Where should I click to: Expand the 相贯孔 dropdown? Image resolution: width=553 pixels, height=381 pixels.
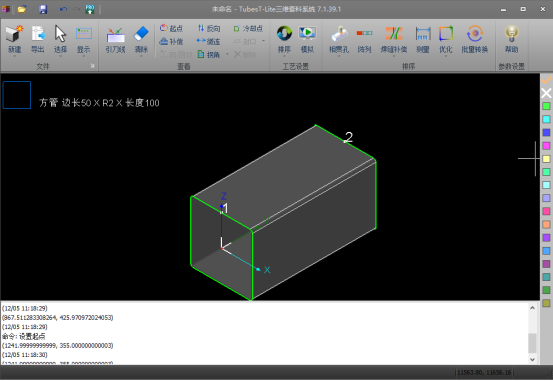coord(339,56)
